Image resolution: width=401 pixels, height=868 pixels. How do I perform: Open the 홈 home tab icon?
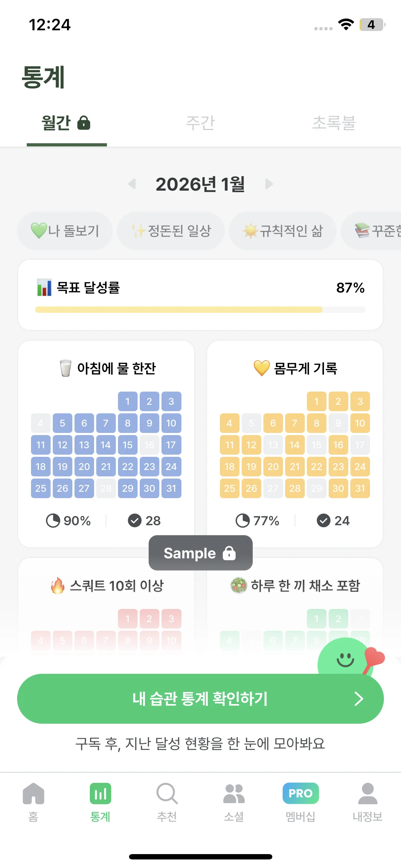point(33,793)
